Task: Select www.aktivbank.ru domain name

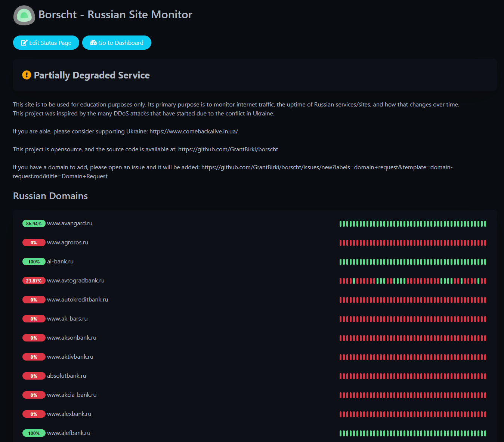Action: click(70, 357)
